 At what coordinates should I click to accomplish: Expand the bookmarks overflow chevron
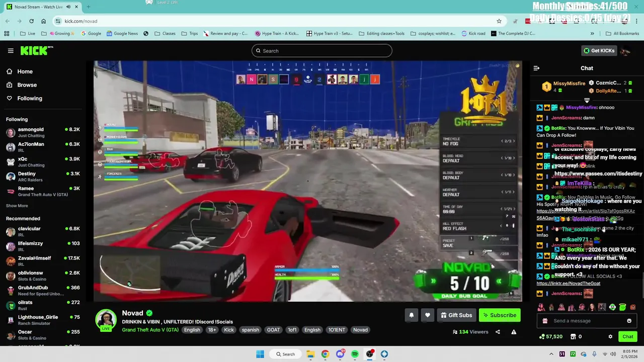[x=592, y=34]
